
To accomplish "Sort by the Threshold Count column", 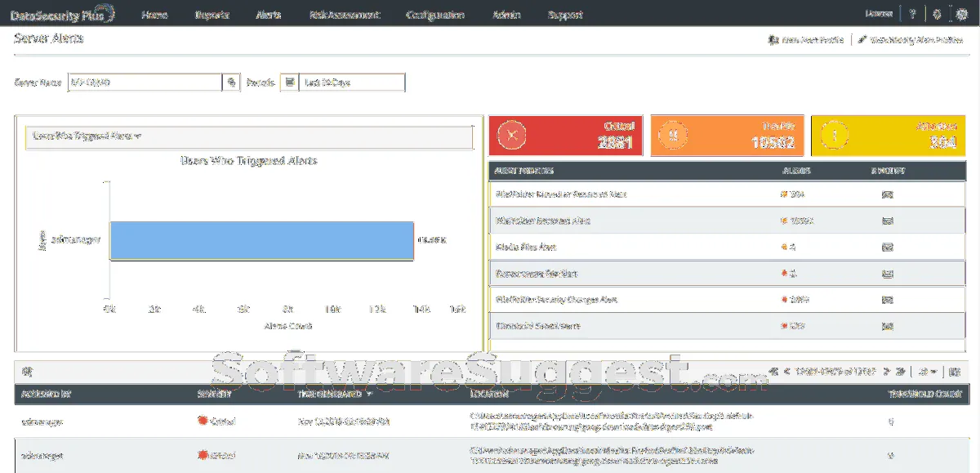I will [x=924, y=394].
